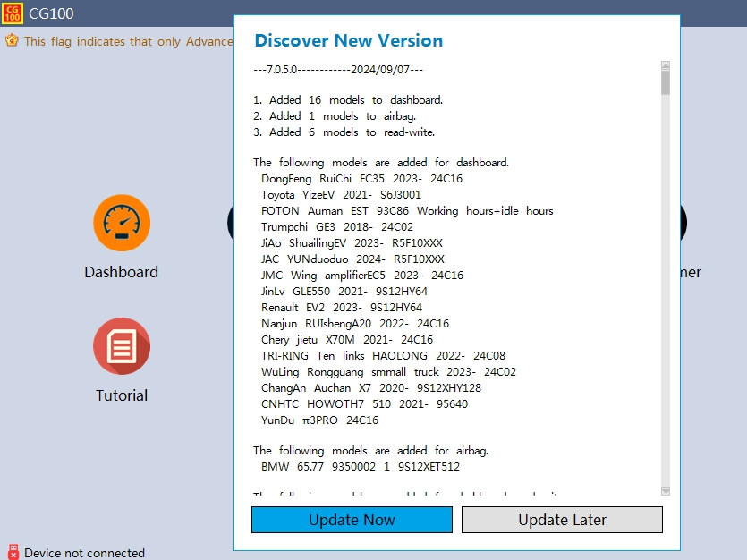The image size is (747, 560).
Task: Click 'Added 16 models to dashboard' line
Action: click(348, 100)
